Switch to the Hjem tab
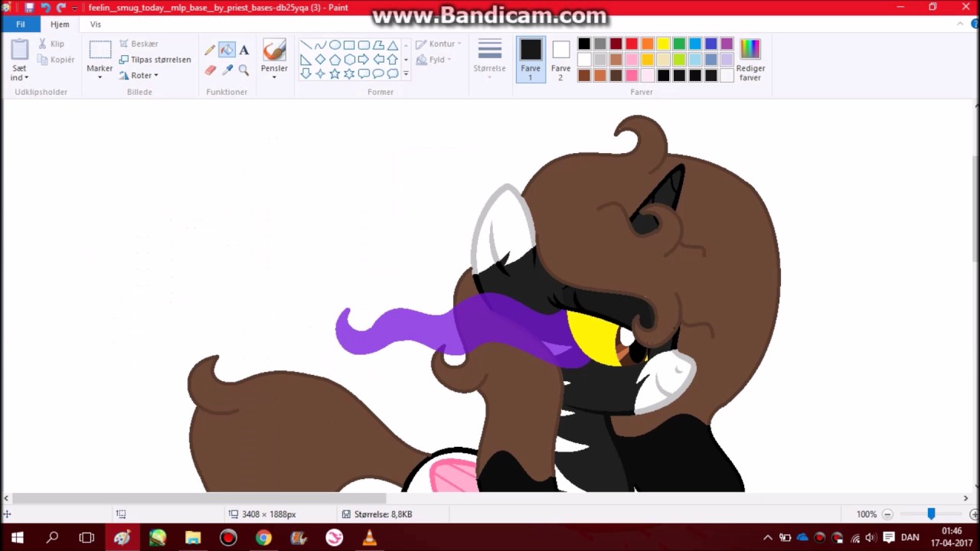Screen dimensions: 980x551 coord(60,24)
